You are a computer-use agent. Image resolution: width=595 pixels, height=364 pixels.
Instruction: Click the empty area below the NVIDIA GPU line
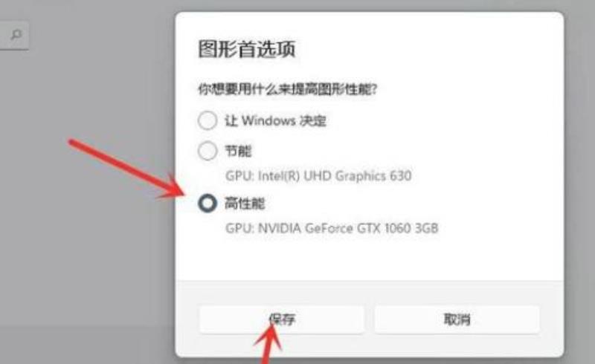[x=369, y=258]
